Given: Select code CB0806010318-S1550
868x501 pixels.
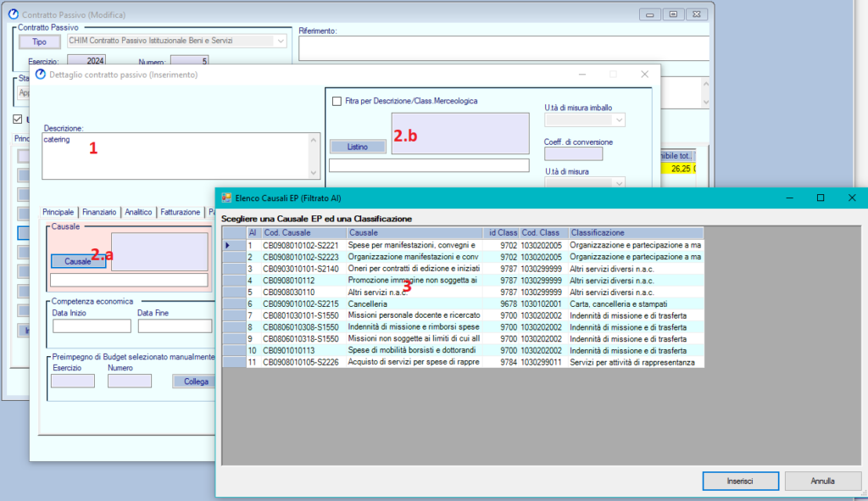Looking at the screenshot, I should point(301,339).
